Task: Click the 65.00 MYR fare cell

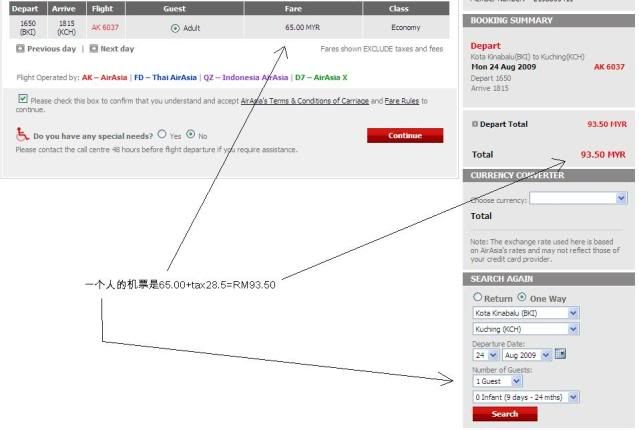Action: (302, 27)
